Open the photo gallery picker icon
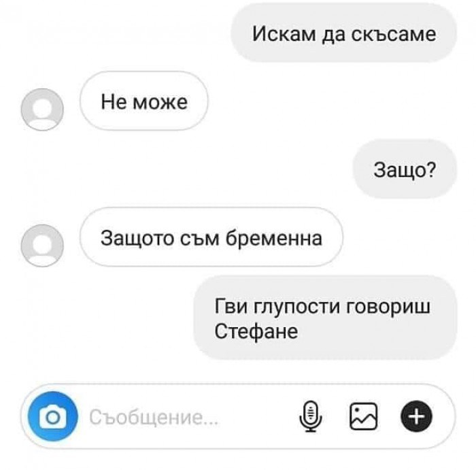Screen dimensions: 476x470 point(363,416)
